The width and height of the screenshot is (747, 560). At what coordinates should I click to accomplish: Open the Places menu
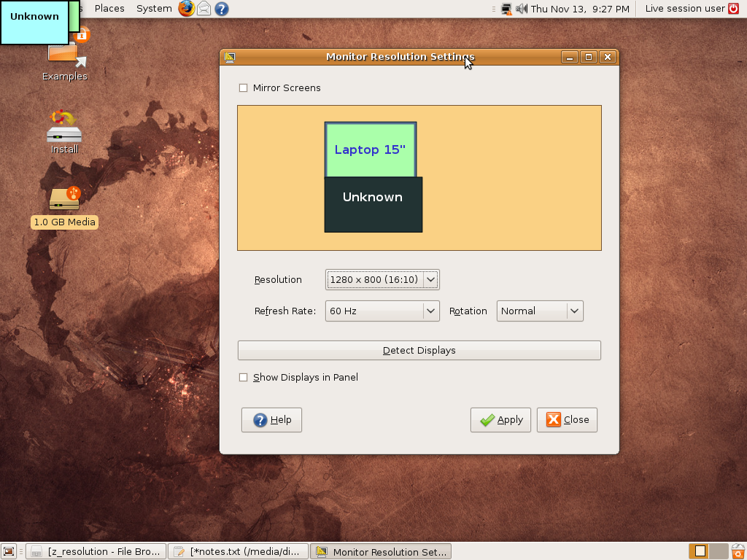(109, 9)
